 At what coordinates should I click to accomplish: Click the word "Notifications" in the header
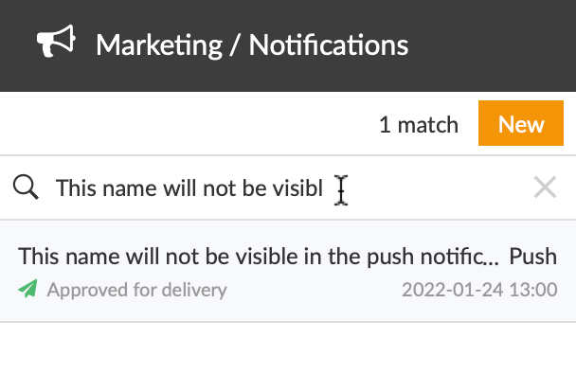point(329,45)
